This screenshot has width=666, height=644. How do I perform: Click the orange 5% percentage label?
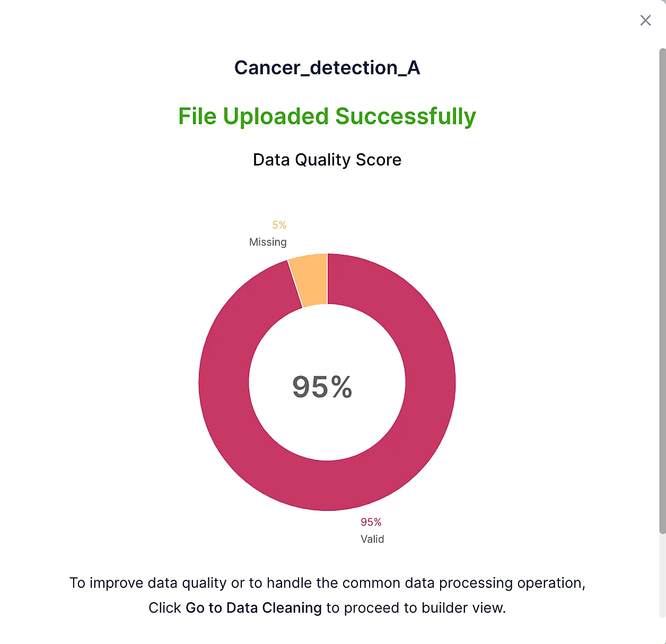(x=279, y=225)
